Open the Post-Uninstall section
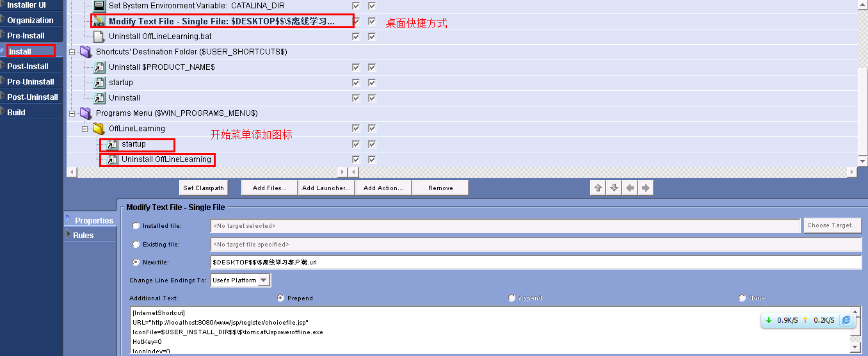The width and height of the screenshot is (868, 356). [x=33, y=97]
